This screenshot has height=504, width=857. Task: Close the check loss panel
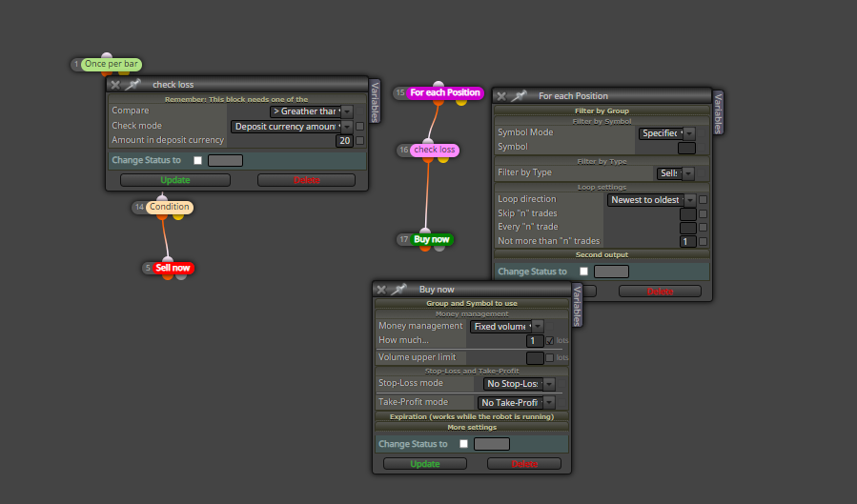point(114,85)
